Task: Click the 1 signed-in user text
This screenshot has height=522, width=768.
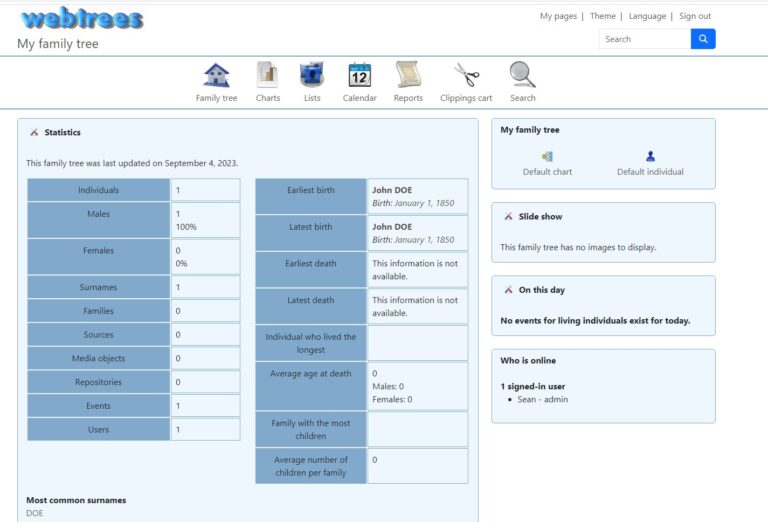Action: pyautogui.click(x=532, y=386)
